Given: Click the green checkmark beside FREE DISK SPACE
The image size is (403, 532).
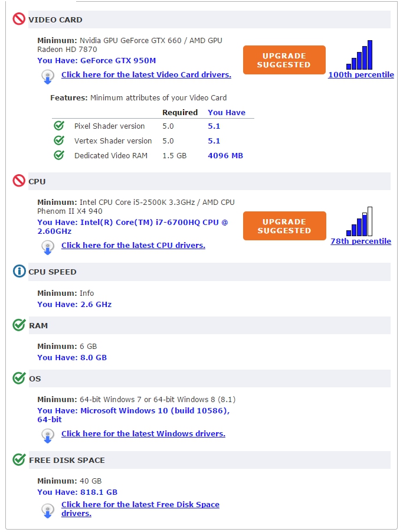Looking at the screenshot, I should [19, 459].
